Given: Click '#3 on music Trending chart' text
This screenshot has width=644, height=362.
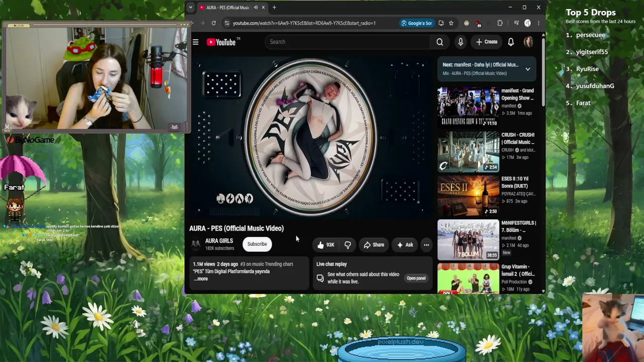Looking at the screenshot, I should click(267, 264).
